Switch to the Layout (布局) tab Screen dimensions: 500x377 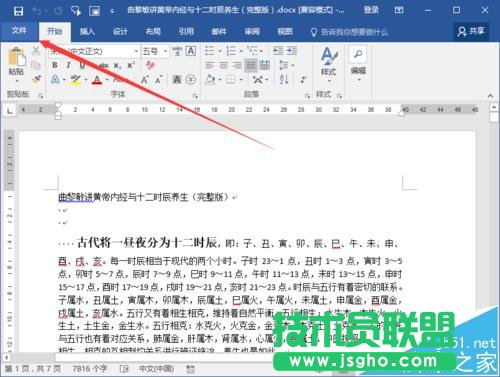tap(153, 32)
